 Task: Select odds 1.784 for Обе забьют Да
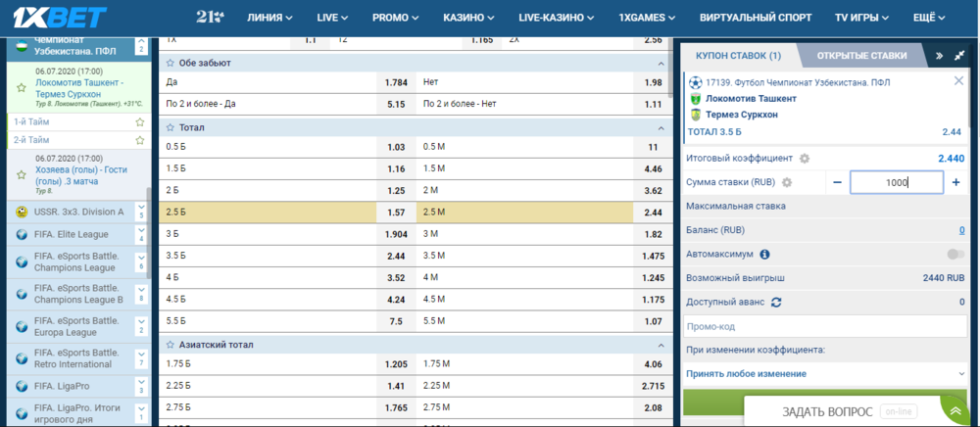click(x=396, y=82)
